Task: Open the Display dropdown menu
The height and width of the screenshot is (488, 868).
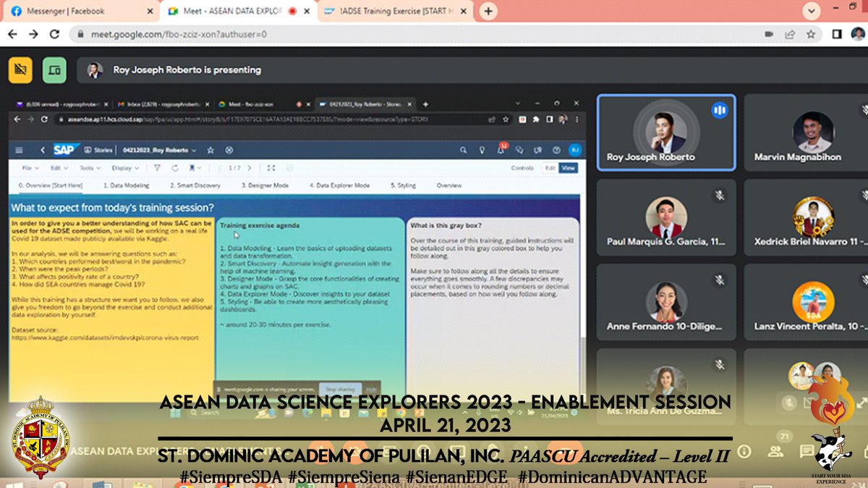Action: (x=125, y=168)
